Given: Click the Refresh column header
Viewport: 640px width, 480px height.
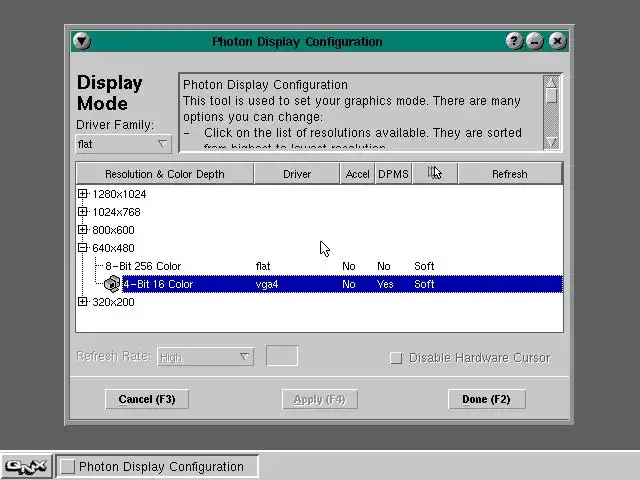Looking at the screenshot, I should [510, 174].
